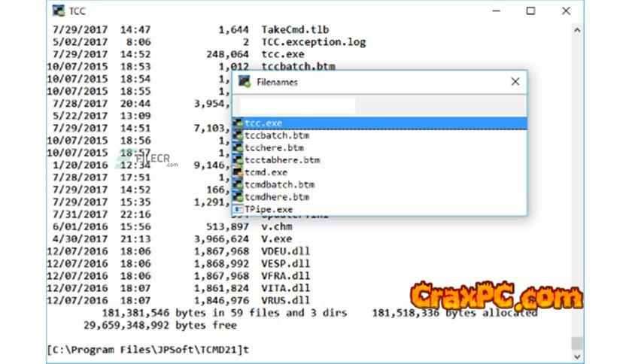This screenshot has width=629, height=364.
Task: Click the tcchere.btm file icon
Action: [239, 148]
